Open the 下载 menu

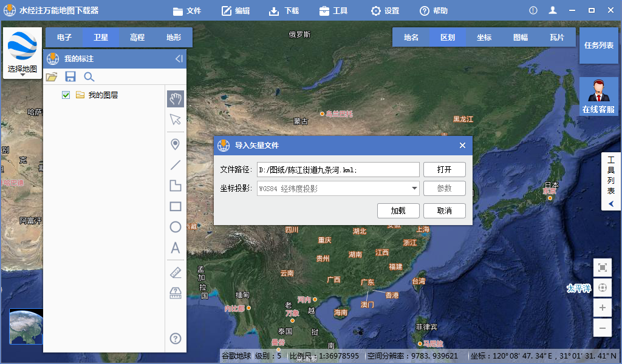click(284, 11)
